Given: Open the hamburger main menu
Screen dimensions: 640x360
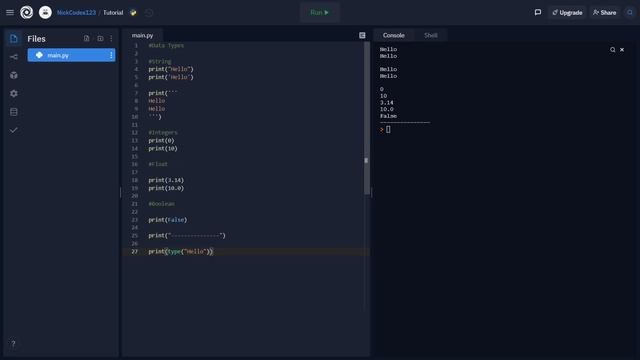Looking at the screenshot, I should coord(10,13).
